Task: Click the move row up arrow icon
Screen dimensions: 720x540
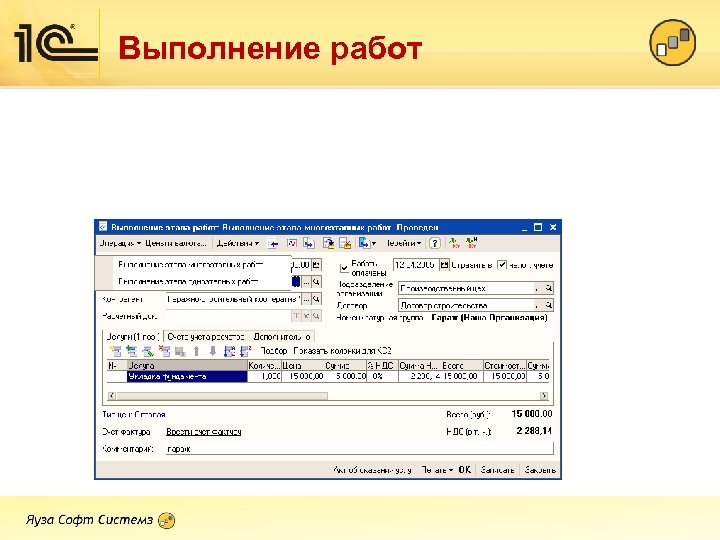Action: [197, 351]
